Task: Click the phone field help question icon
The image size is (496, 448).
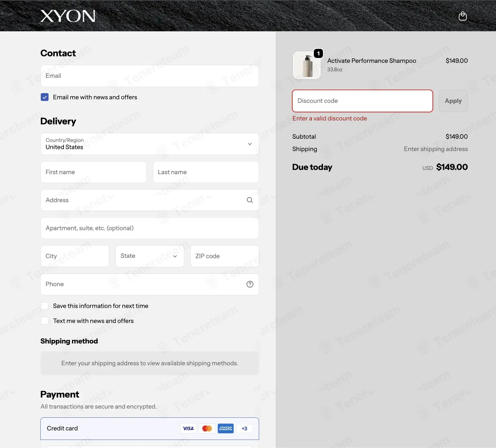Action: [x=250, y=284]
